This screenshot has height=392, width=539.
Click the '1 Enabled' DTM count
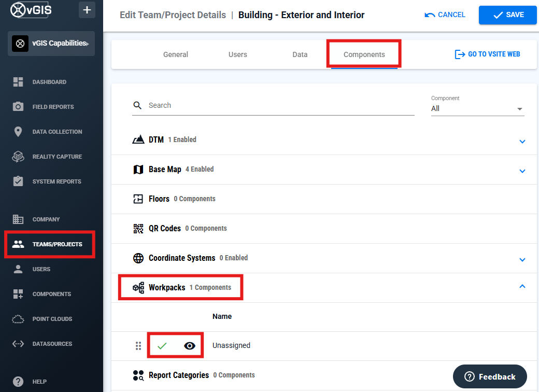[x=182, y=139]
